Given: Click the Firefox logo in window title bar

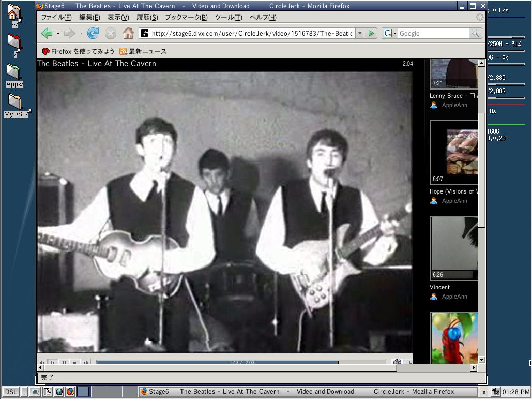Looking at the screenshot, I should [40, 6].
